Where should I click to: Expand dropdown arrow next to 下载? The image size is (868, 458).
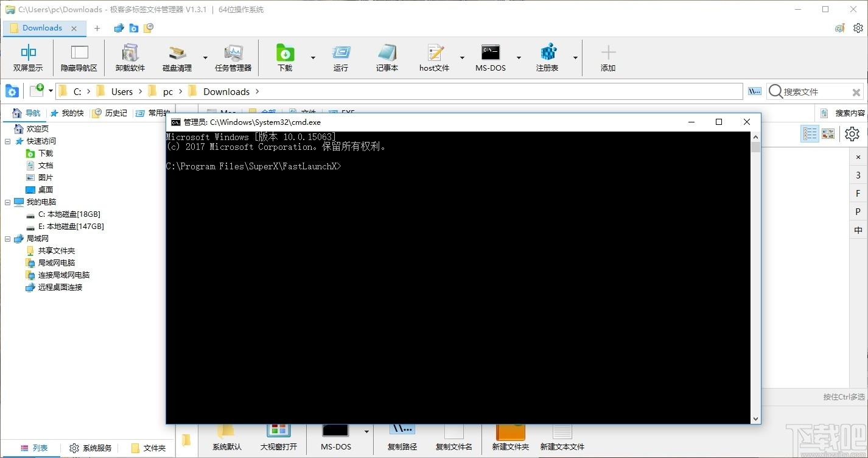[x=313, y=58]
